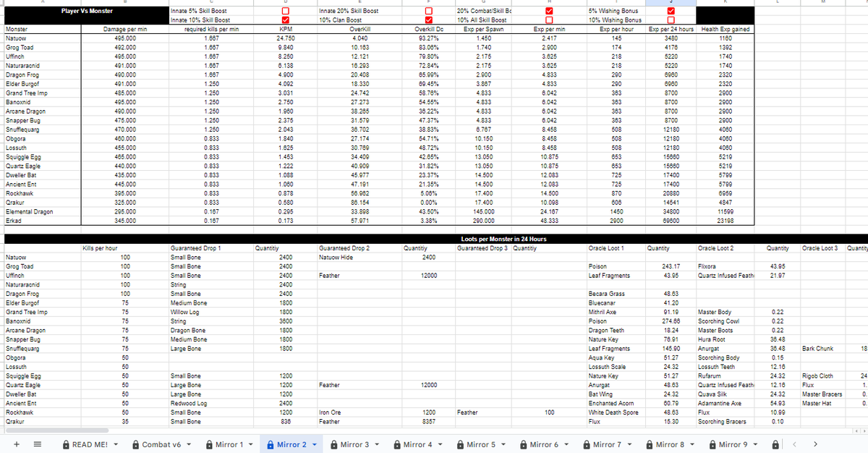
Task: Open the READ ME! tab dropdown arrow
Action: 117,444
